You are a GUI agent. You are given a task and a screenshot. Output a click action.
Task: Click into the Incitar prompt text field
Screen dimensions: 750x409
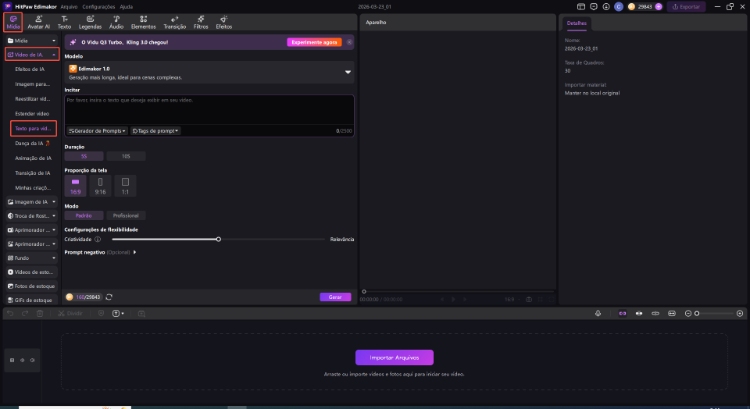210,110
